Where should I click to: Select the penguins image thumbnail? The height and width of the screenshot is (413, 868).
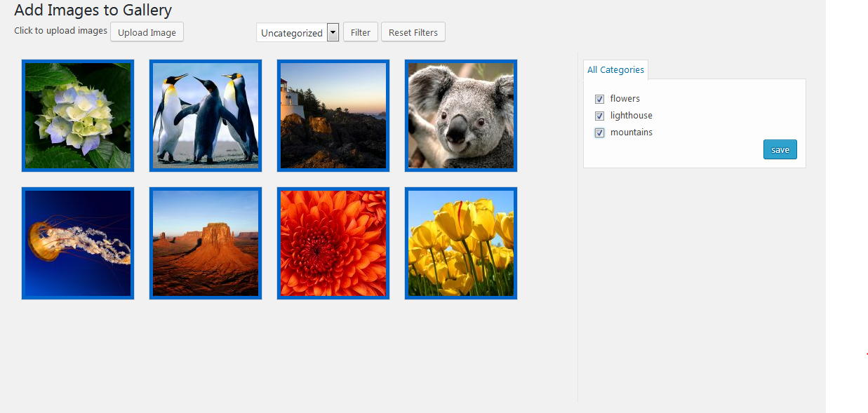(206, 116)
